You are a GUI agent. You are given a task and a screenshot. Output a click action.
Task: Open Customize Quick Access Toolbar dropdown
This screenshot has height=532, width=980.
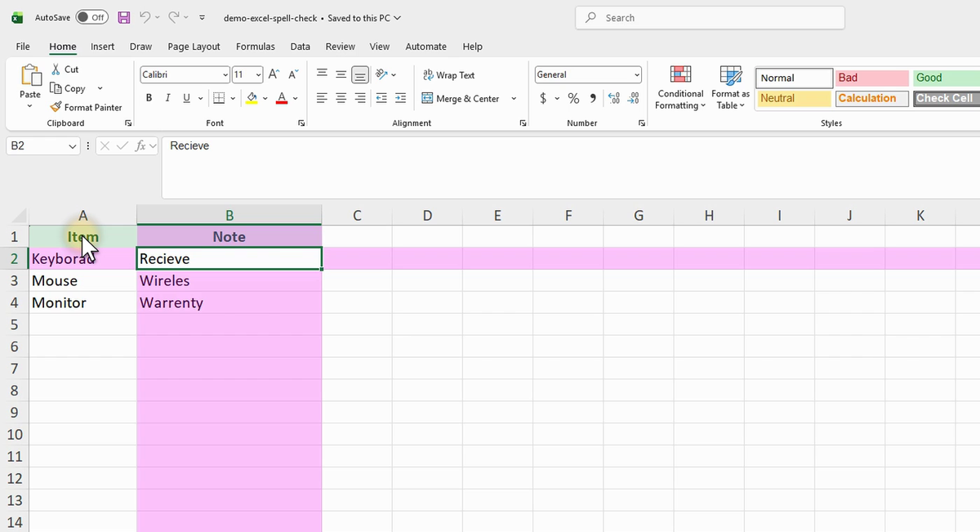[202, 17]
